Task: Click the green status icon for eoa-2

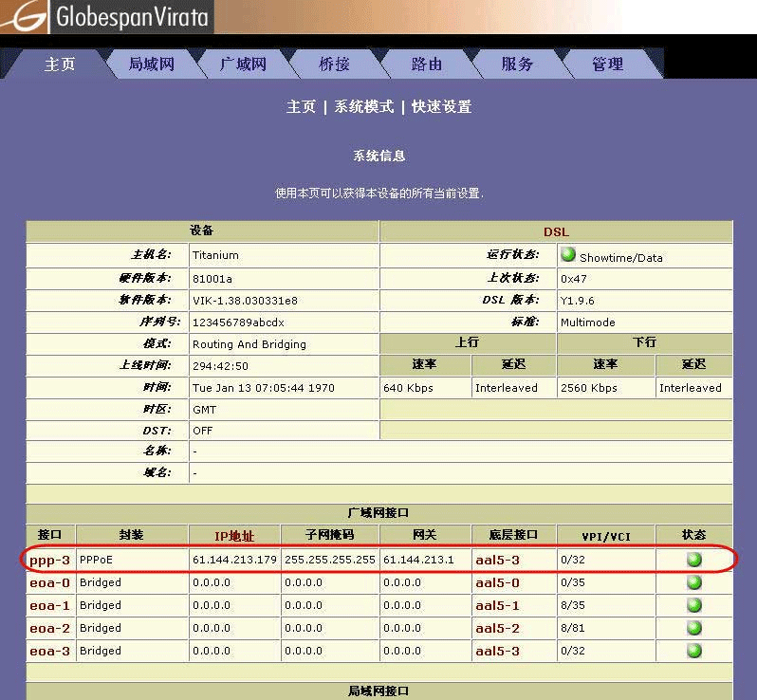Action: click(694, 628)
